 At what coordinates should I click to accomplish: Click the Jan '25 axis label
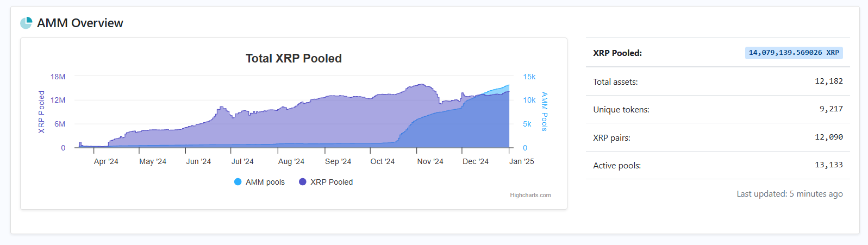point(521,161)
